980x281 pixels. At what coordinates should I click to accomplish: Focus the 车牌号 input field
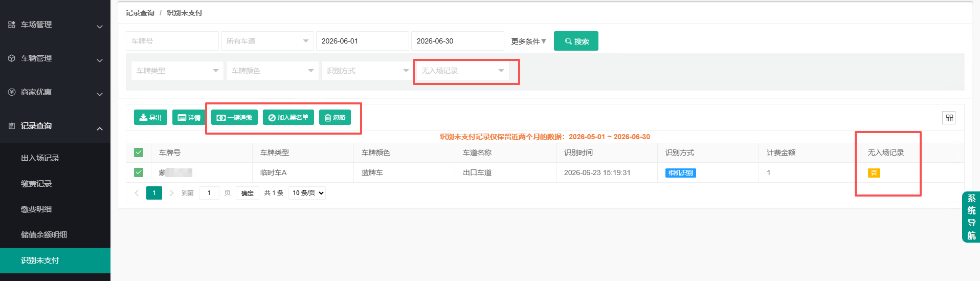click(x=172, y=41)
